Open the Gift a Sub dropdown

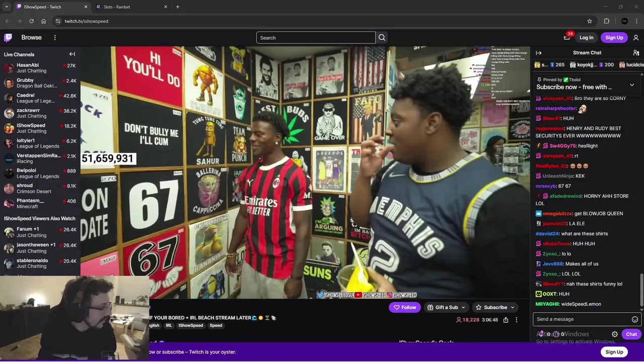click(446, 307)
